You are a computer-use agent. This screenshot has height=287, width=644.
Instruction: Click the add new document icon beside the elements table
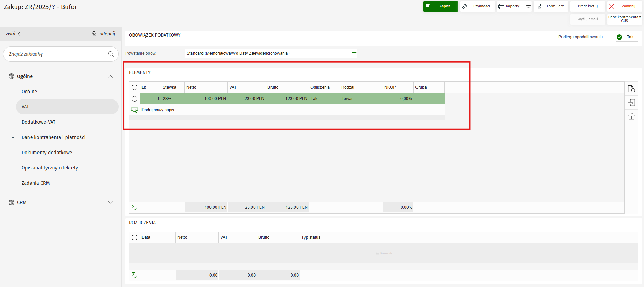pos(631,89)
